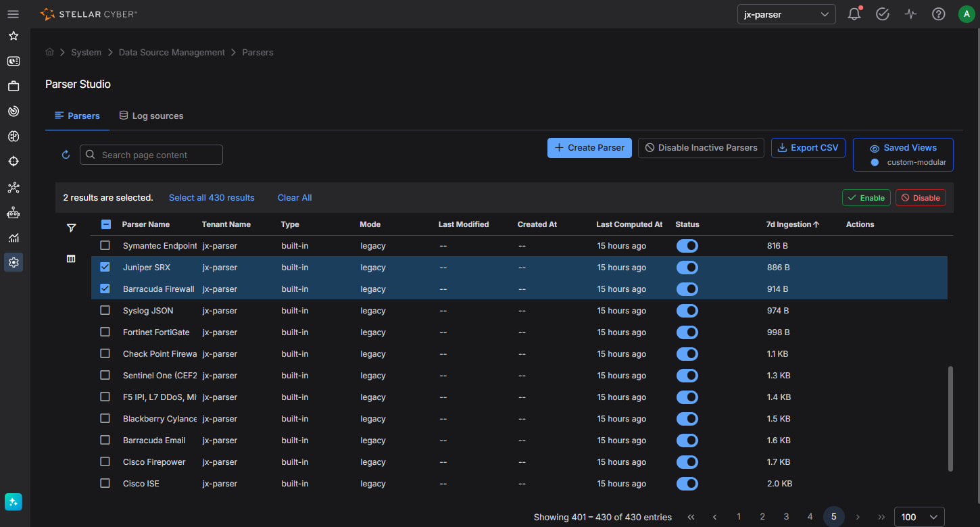The image size is (980, 527).
Task: Toggle the Fortinet FortiGate status switch
Action: tap(687, 332)
